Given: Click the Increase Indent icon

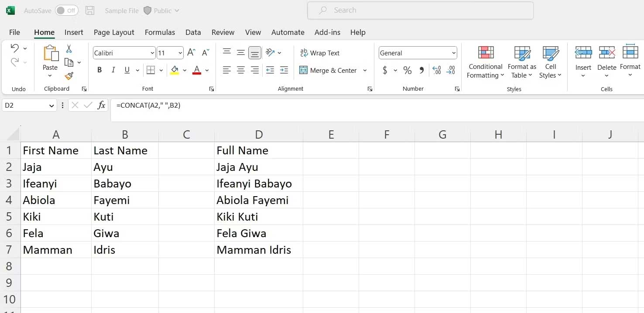Looking at the screenshot, I should (x=284, y=70).
